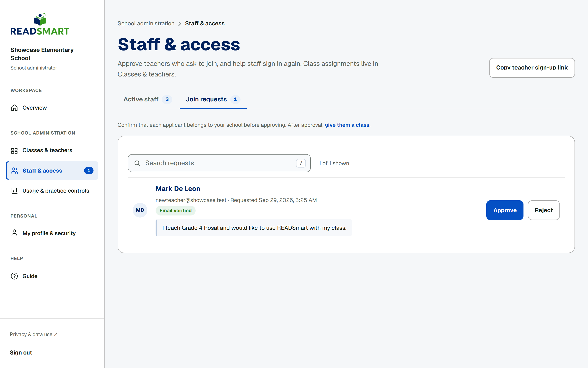Click the My profile & security person icon
The height and width of the screenshot is (368, 588).
pyautogui.click(x=14, y=233)
